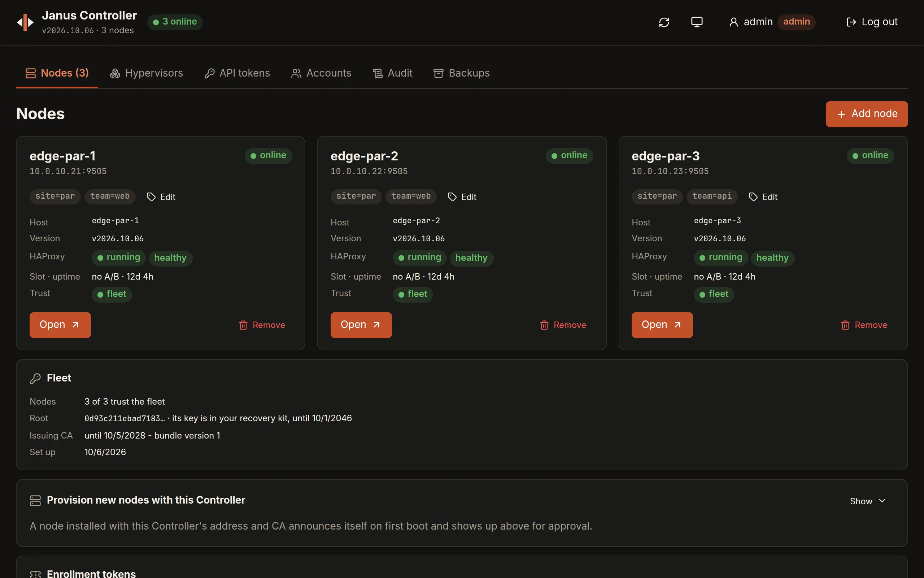Click the 3 online status badge
This screenshot has width=924, height=578.
(175, 22)
